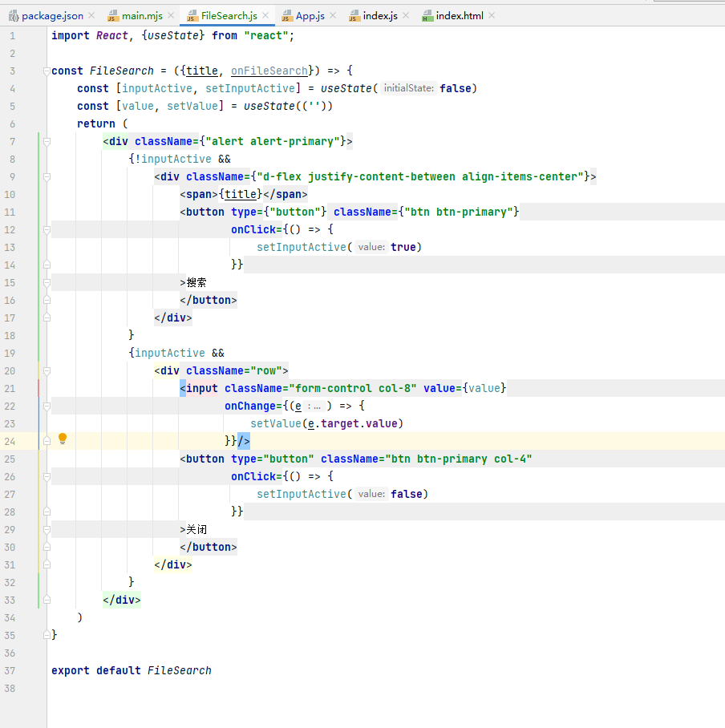Click the "btn btn-primary col-4" class string

point(459,459)
